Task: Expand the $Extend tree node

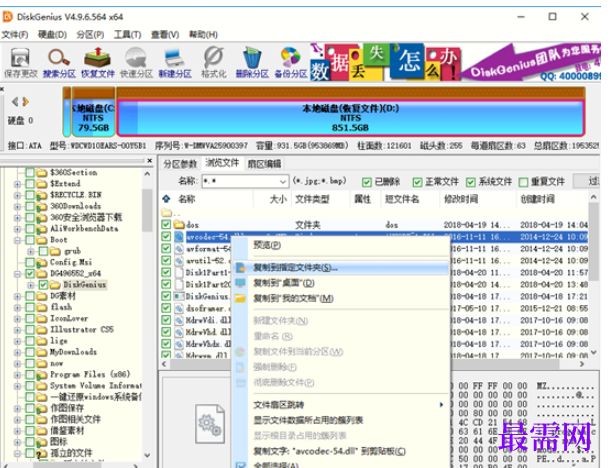Action: 18,184
